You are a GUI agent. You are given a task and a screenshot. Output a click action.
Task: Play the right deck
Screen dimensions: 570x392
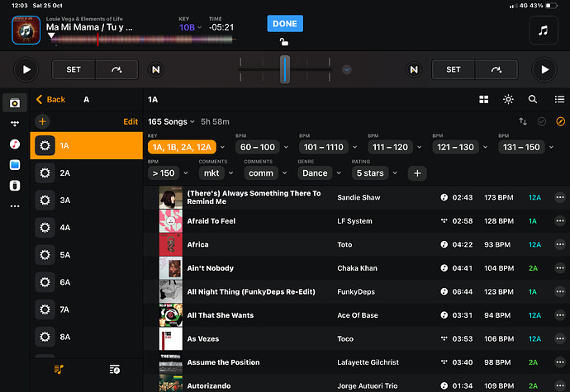pos(544,69)
